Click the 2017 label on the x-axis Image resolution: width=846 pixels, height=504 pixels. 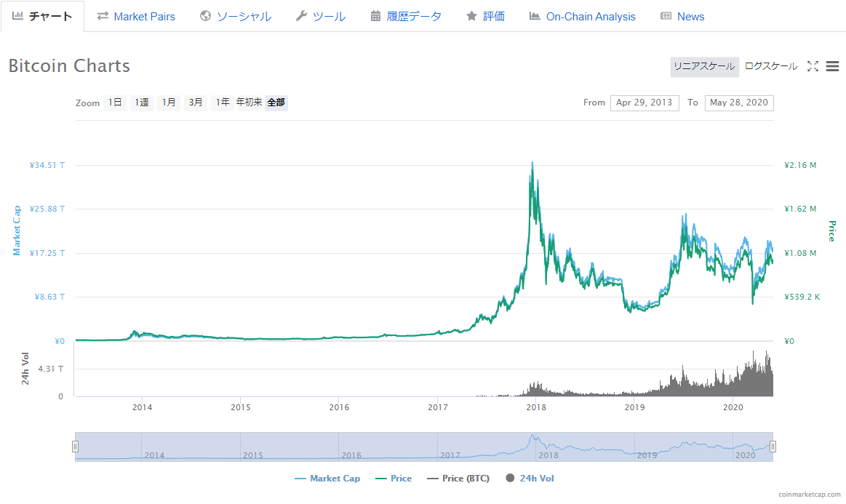(438, 407)
